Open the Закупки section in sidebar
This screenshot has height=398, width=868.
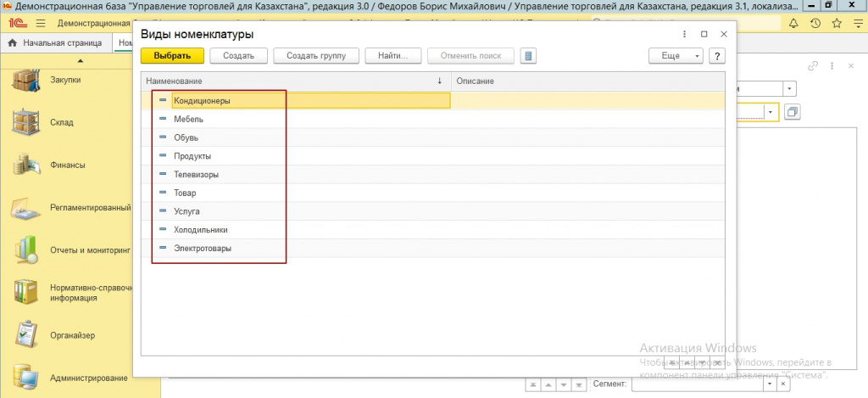(x=66, y=80)
